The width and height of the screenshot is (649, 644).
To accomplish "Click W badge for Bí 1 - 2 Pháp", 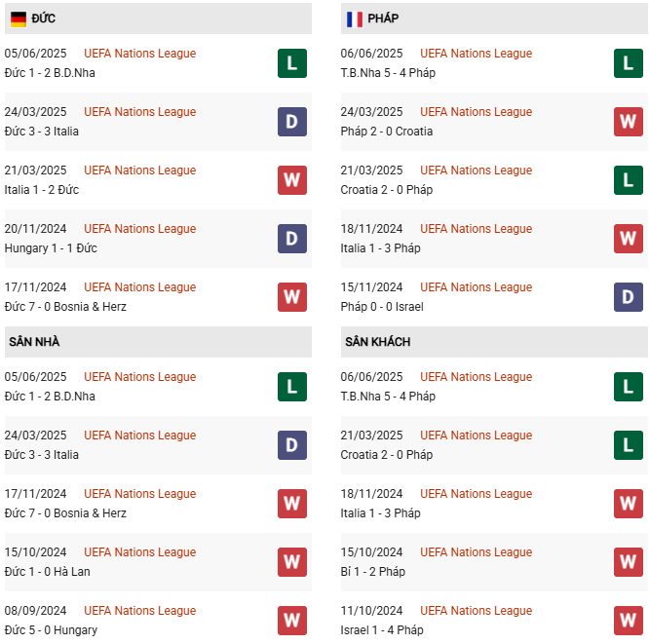I will click(629, 562).
